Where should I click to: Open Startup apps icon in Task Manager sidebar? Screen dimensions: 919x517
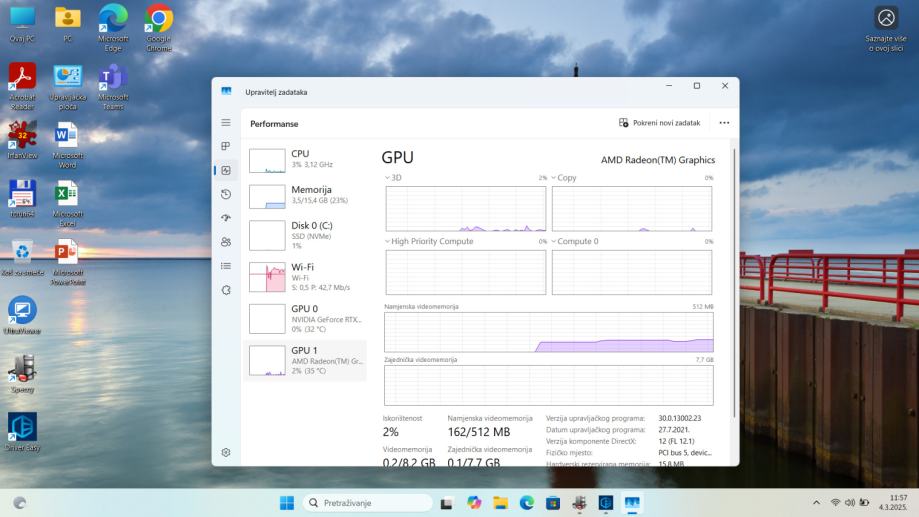226,217
